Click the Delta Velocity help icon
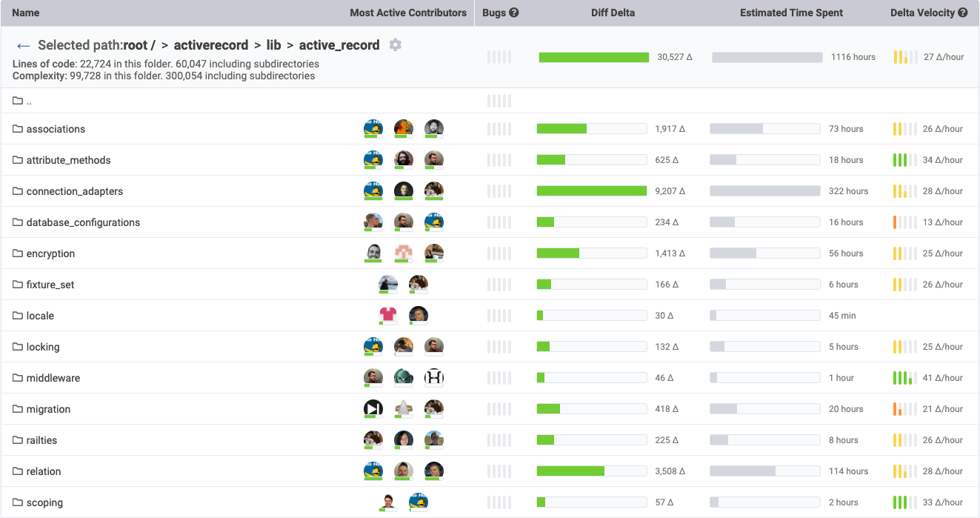The image size is (980, 518). [x=962, y=13]
